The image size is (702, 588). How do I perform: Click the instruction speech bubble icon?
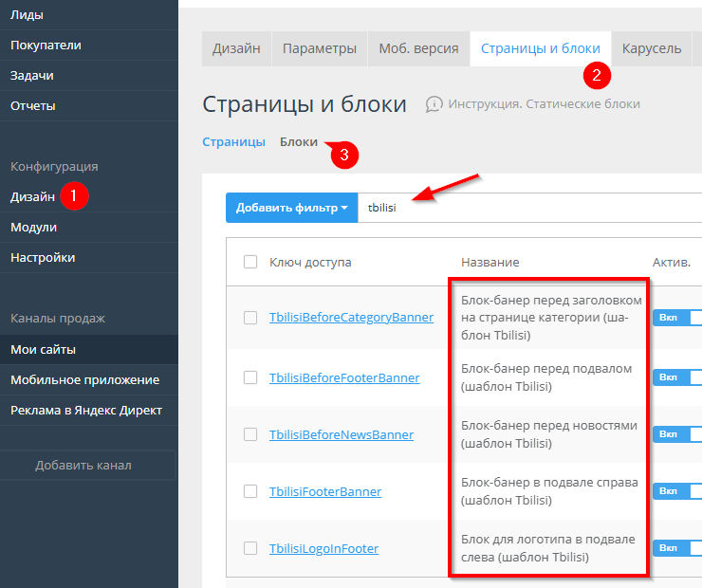(x=434, y=103)
